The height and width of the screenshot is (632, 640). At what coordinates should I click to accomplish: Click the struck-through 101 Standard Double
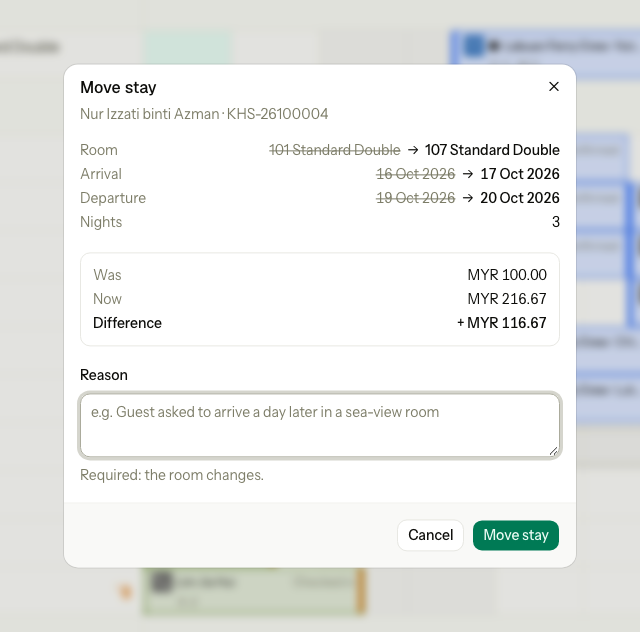coord(334,150)
